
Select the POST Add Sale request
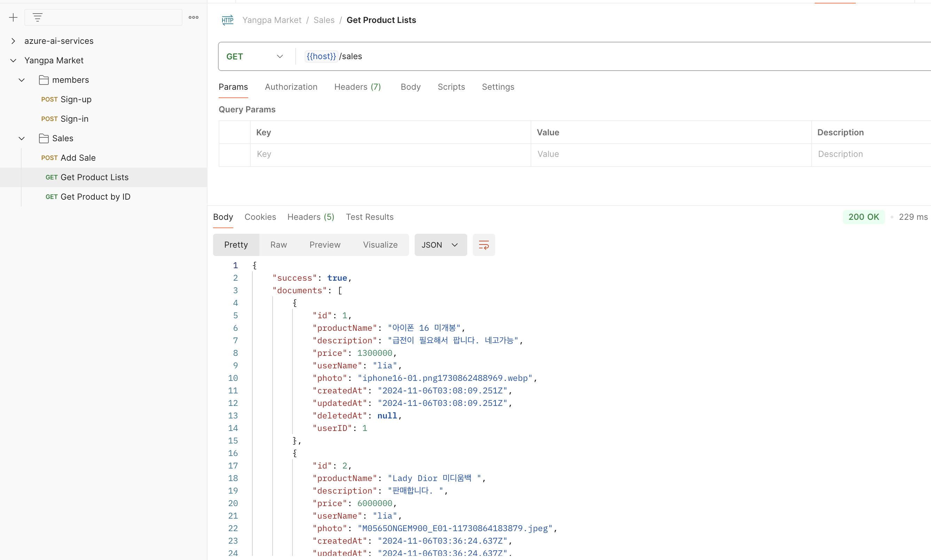[78, 158]
